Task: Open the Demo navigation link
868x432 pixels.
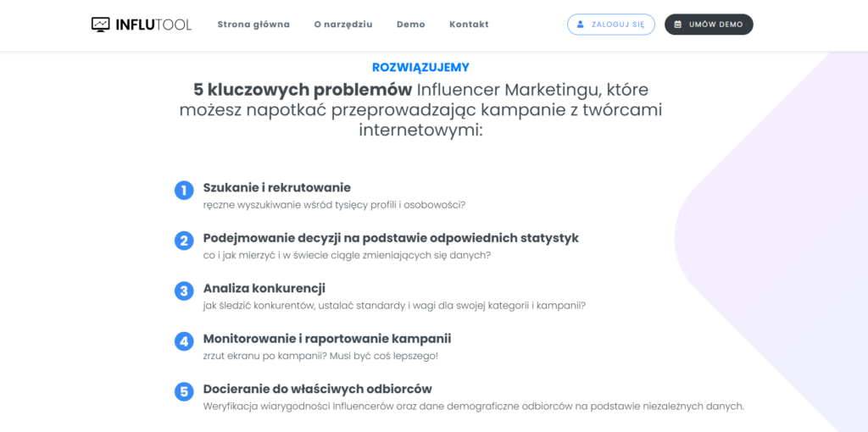Action: [x=411, y=25]
